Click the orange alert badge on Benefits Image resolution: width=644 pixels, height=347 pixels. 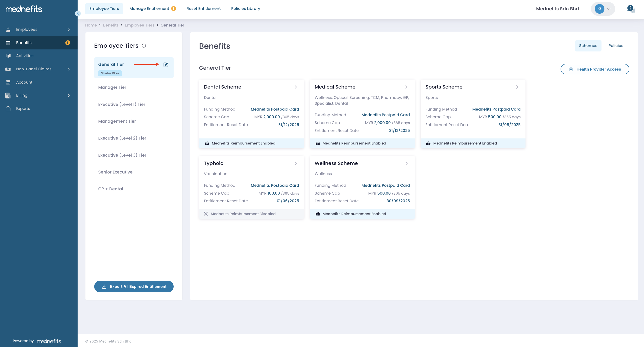tap(67, 43)
